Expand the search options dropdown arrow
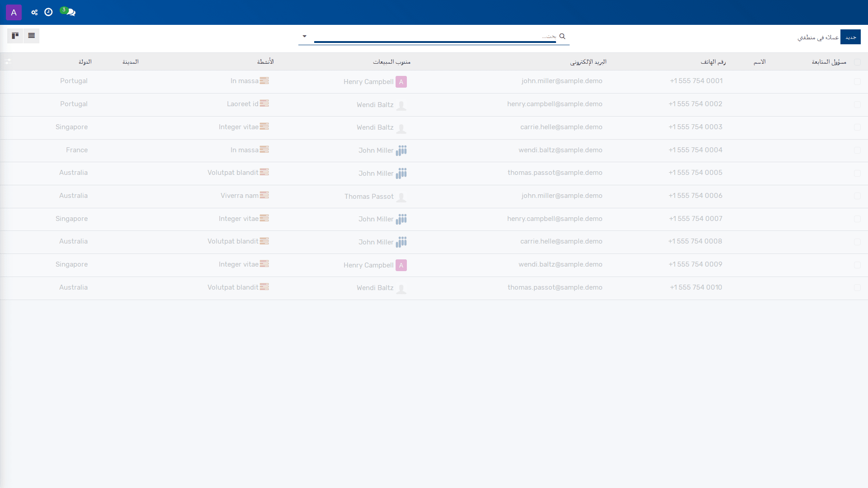 click(304, 36)
